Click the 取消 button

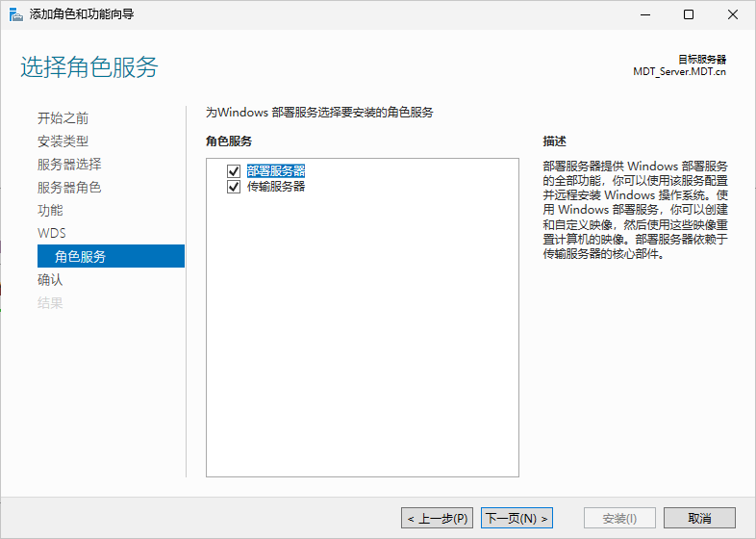699,518
